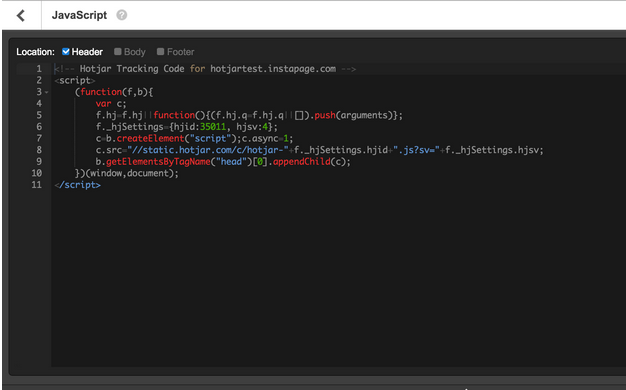Click the opening script tag on line 2
This screenshot has height=390, width=626.
(x=75, y=80)
